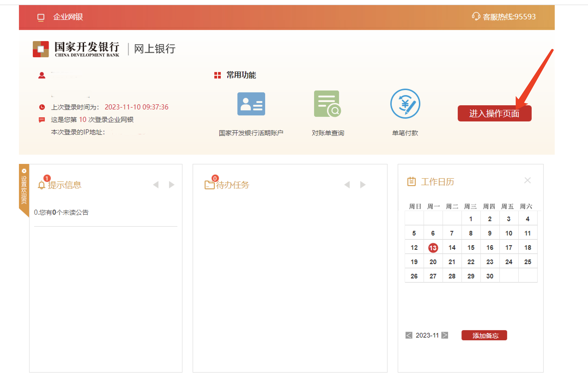Screen dimensions: 588x380
Task: Click the 工作日历 calendar icon
Action: [x=411, y=182]
